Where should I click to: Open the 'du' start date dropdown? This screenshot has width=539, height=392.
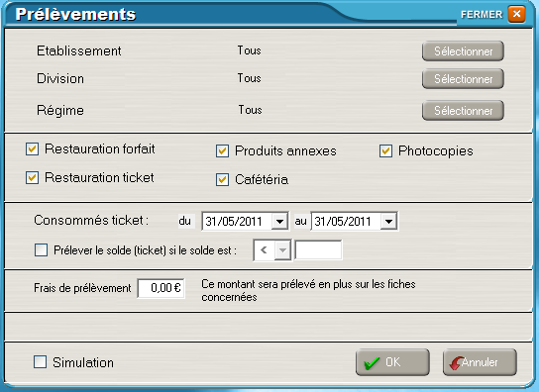[x=279, y=222]
